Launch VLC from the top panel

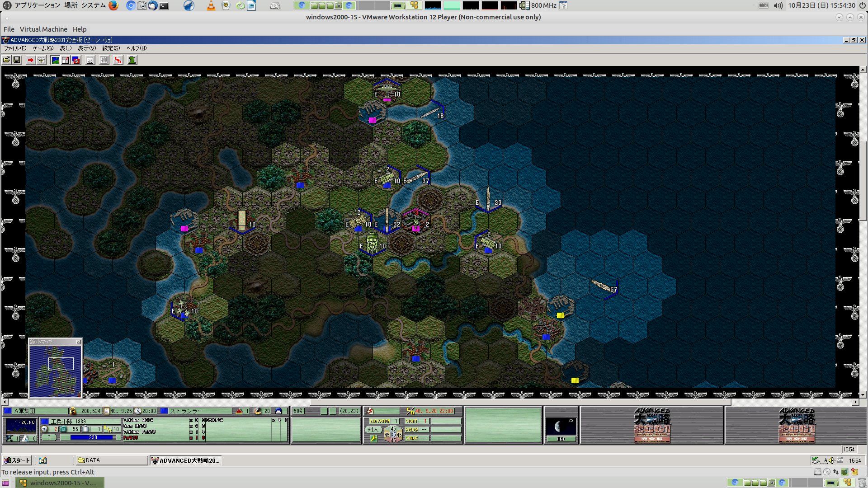coord(211,5)
